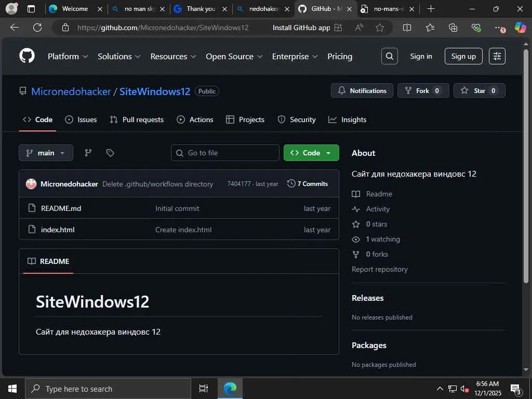Click the browser profile avatar icon
The image size is (532, 399).
(11, 9)
